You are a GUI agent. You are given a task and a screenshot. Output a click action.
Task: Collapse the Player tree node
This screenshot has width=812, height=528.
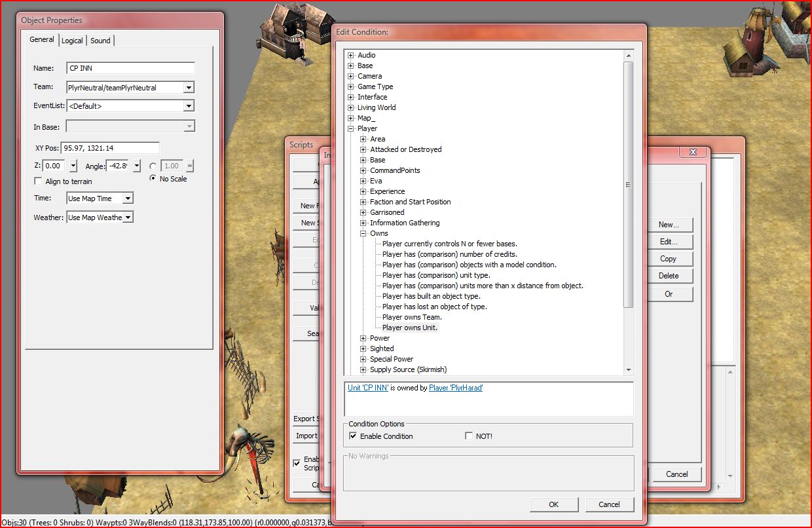pos(351,129)
